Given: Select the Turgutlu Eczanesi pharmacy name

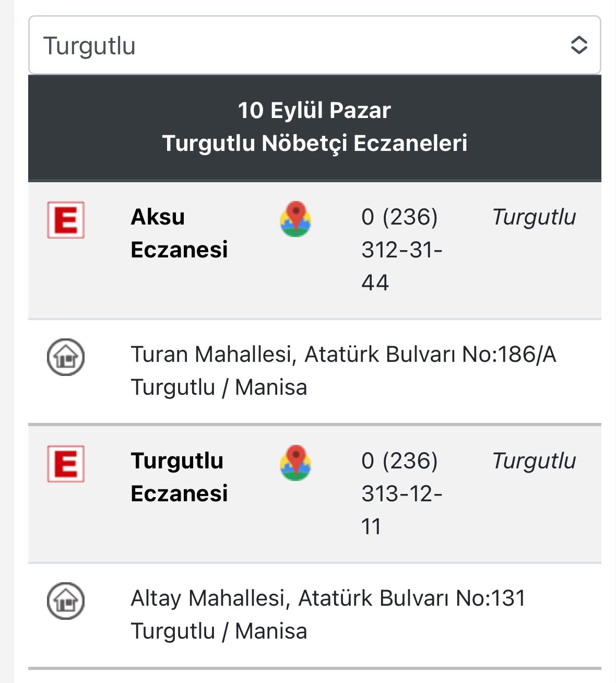Looking at the screenshot, I should tap(179, 477).
